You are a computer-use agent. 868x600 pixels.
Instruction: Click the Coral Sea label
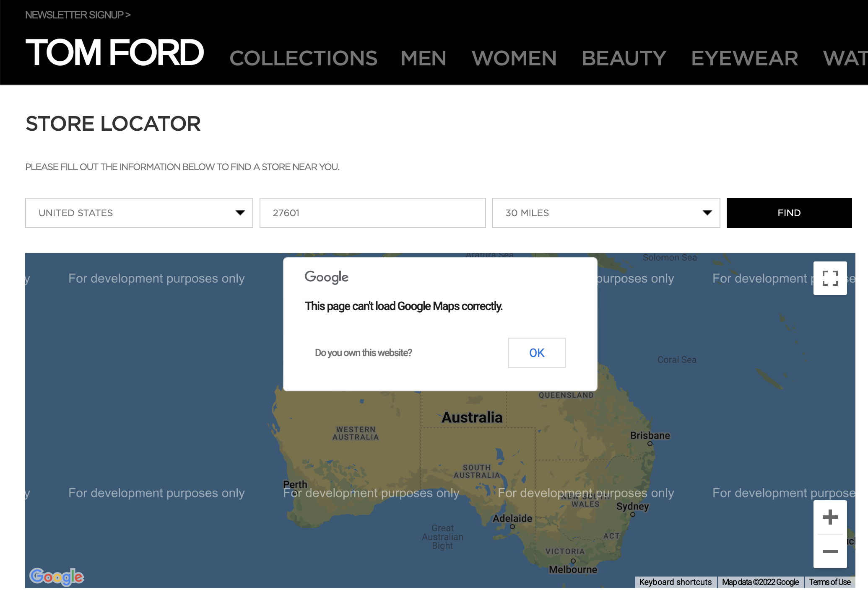[x=677, y=359]
